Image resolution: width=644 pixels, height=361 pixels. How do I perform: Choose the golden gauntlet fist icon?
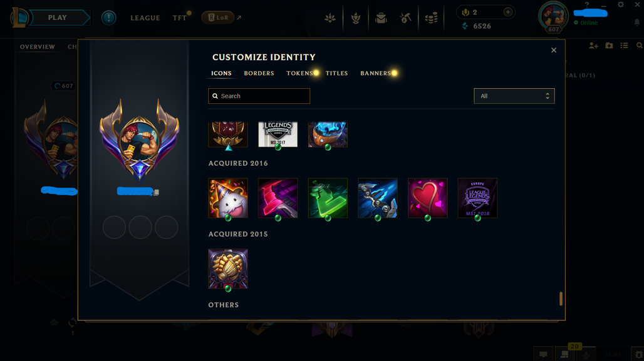coord(228,268)
